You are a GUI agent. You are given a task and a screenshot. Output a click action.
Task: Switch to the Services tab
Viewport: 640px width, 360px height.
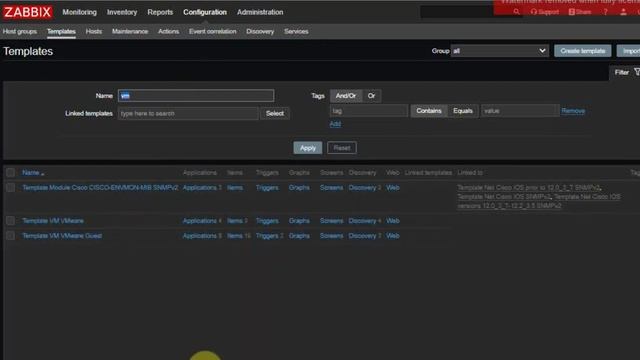[296, 31]
